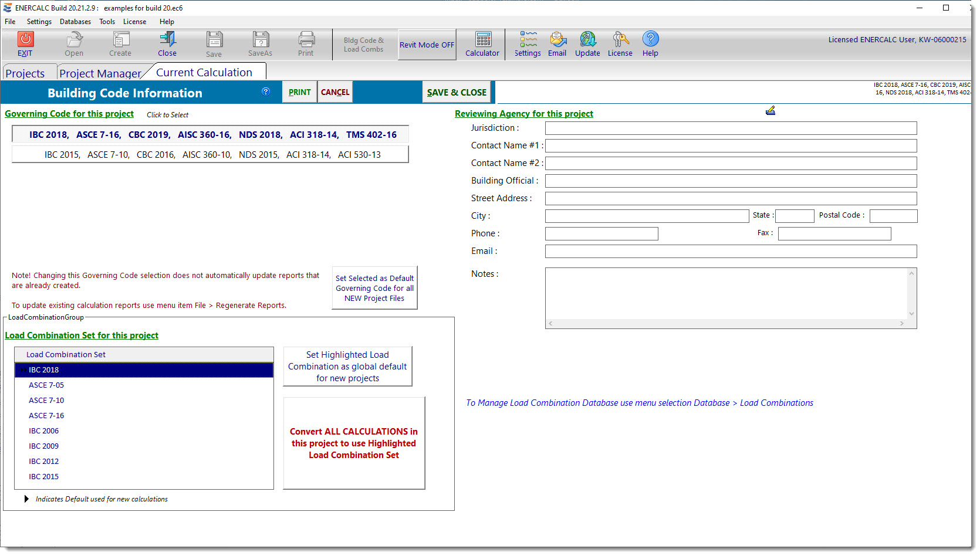Open the File menu
The height and width of the screenshot is (556, 980).
(11, 22)
